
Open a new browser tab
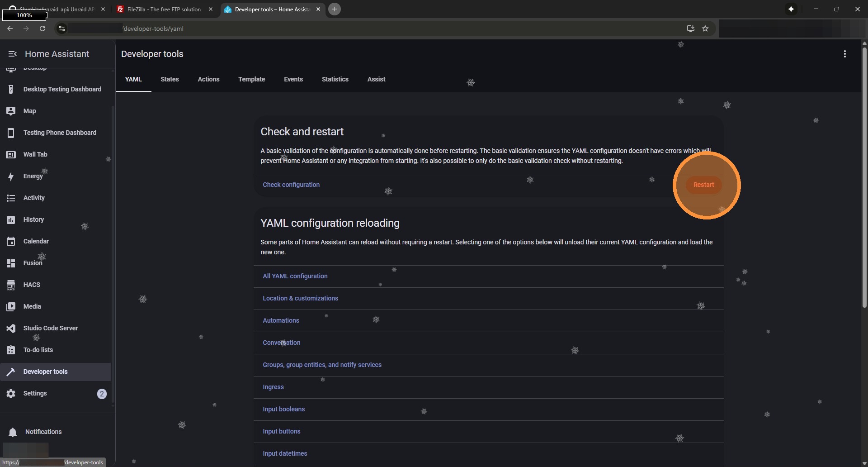(x=334, y=9)
